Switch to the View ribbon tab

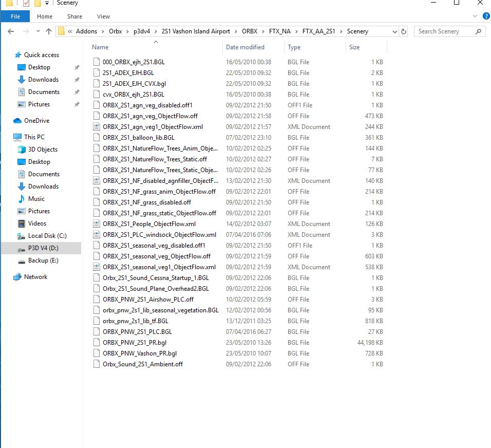(x=103, y=16)
